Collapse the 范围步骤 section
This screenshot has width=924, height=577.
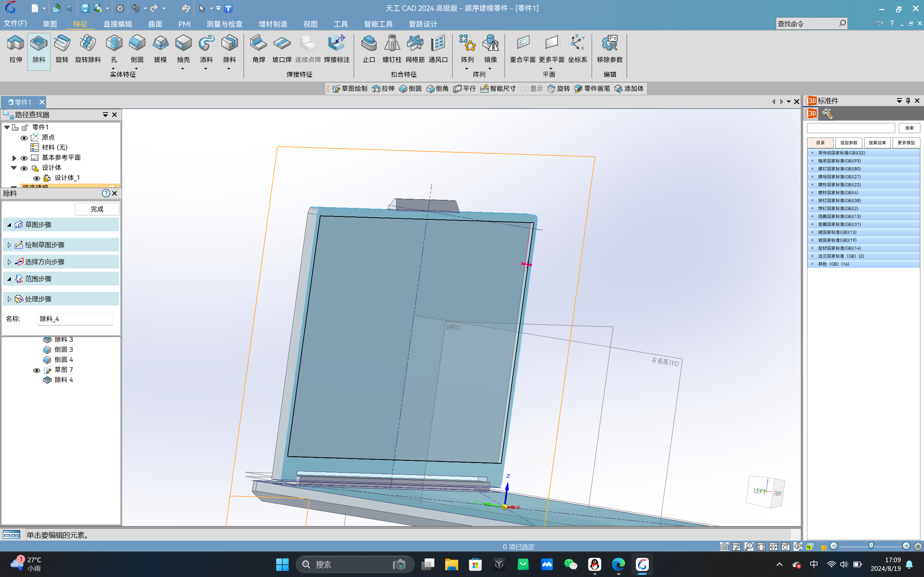point(9,279)
